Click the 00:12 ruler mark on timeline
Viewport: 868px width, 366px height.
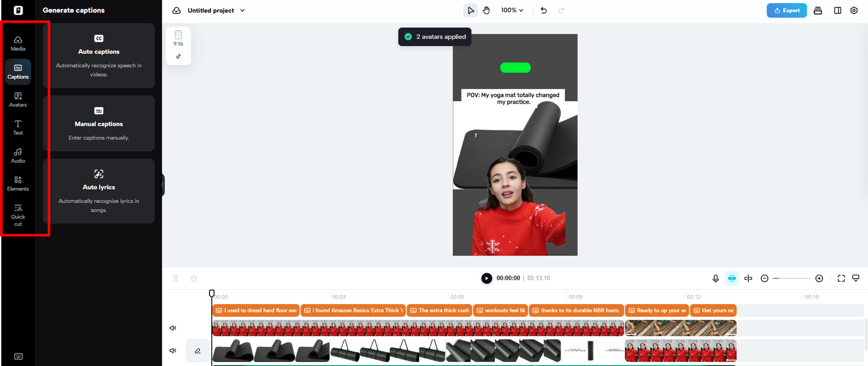coord(693,297)
